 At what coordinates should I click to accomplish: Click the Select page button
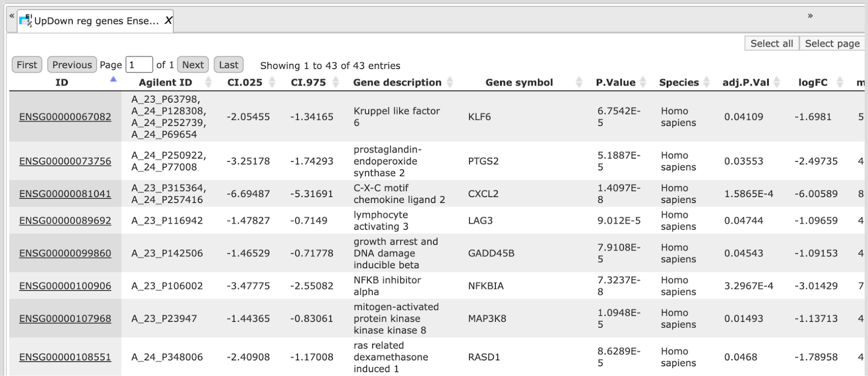(832, 43)
